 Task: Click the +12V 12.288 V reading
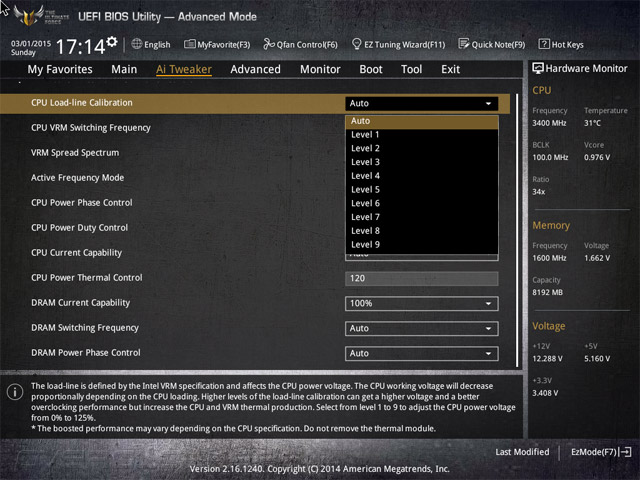click(x=547, y=358)
